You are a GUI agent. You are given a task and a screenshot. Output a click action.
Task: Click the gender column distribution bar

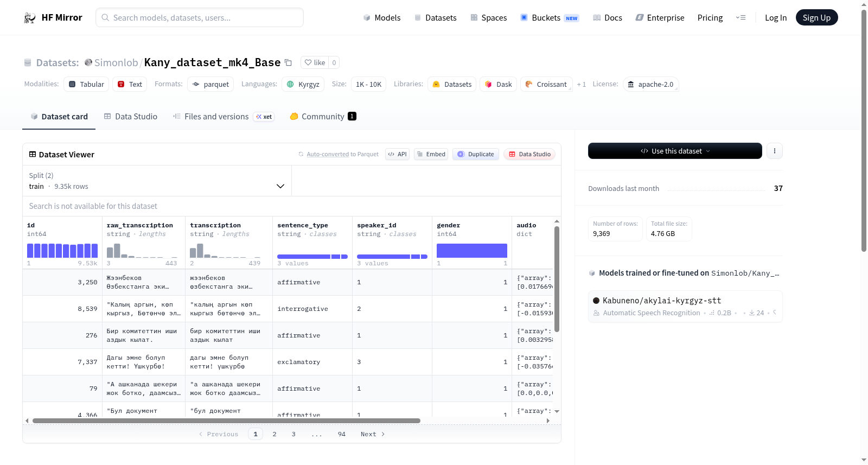pos(472,251)
